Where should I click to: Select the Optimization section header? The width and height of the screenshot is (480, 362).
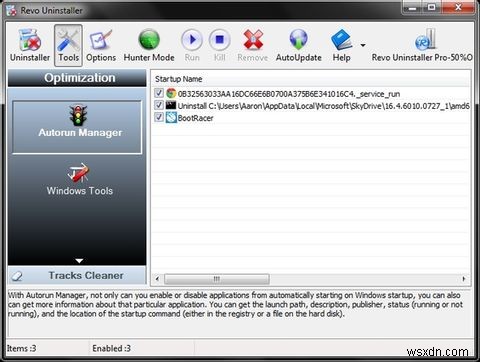click(x=77, y=78)
